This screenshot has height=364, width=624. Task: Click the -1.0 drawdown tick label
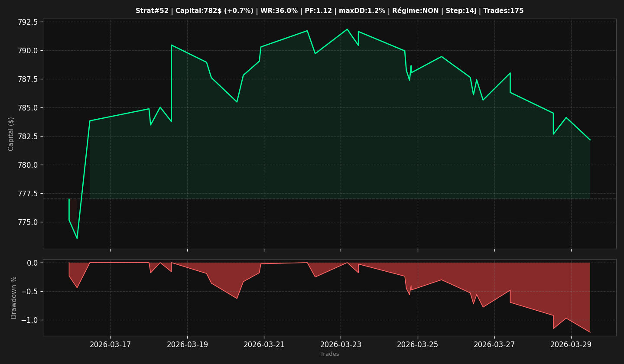(x=29, y=320)
